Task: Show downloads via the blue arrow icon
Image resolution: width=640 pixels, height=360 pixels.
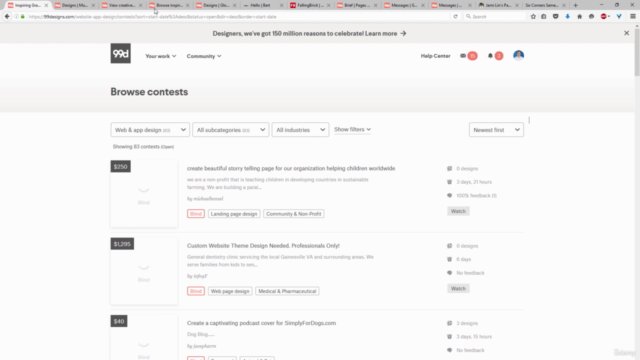Action: (x=567, y=17)
